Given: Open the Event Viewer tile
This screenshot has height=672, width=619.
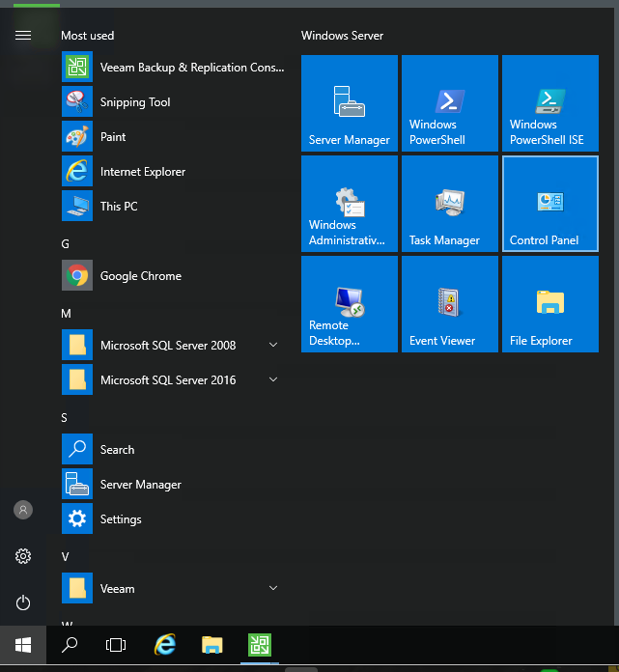Looking at the screenshot, I should point(450,304).
